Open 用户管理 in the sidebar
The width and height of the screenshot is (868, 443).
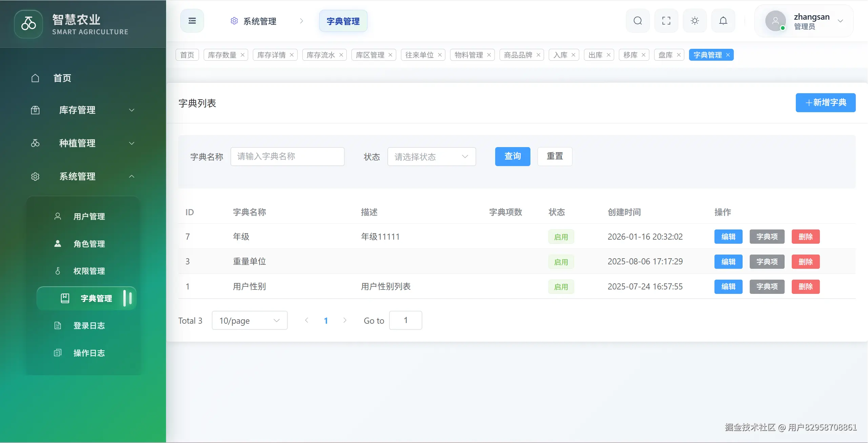tap(89, 217)
